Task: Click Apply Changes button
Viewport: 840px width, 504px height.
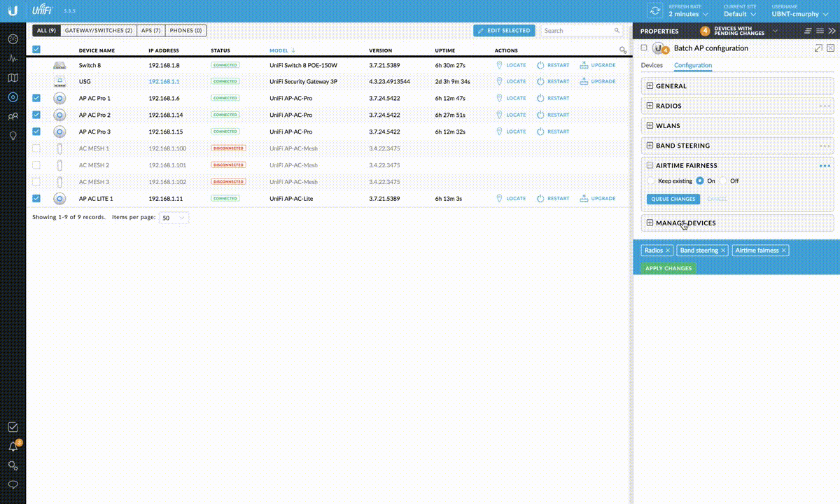Action: 668,268
